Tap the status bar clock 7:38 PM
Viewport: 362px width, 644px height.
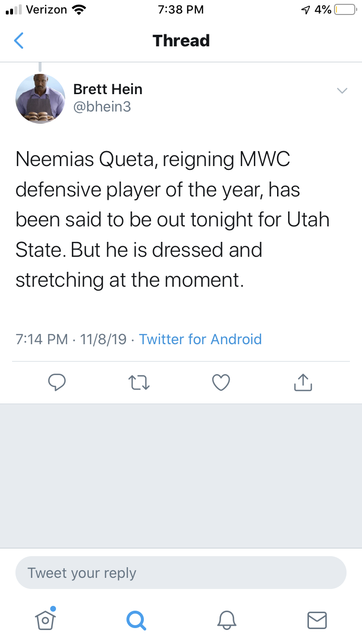click(x=181, y=10)
